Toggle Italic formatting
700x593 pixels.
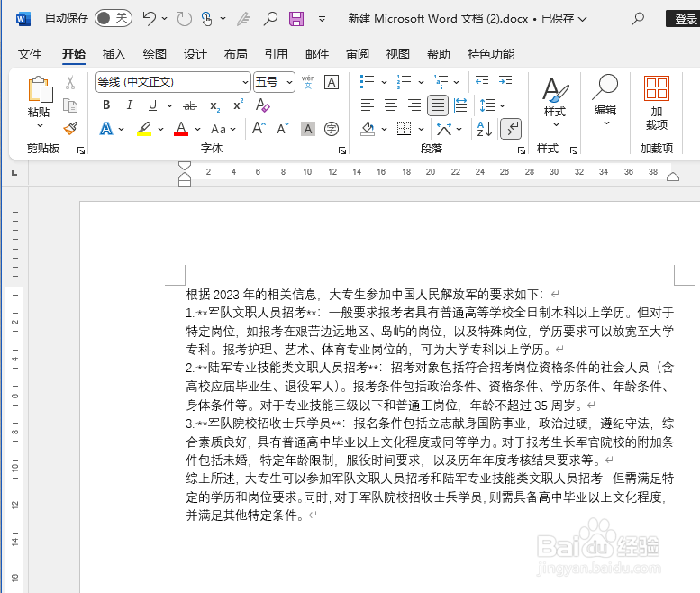(130, 105)
